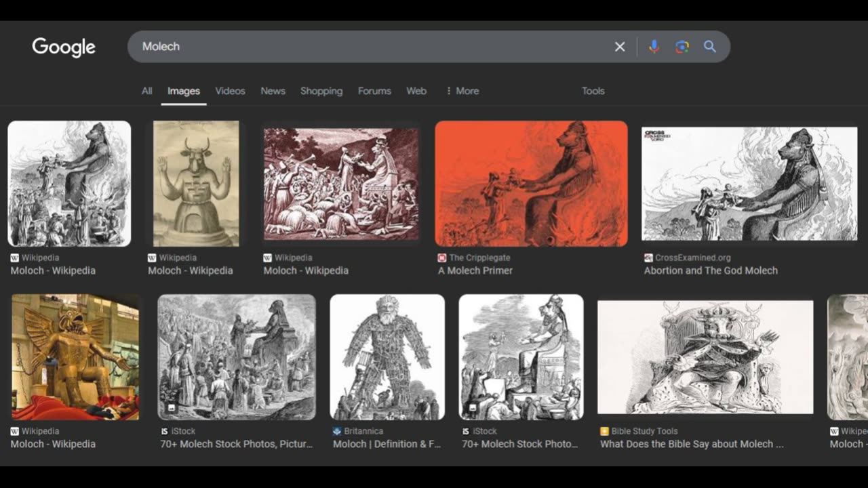Open the Web tab
This screenshot has width=868, height=488.
(416, 91)
